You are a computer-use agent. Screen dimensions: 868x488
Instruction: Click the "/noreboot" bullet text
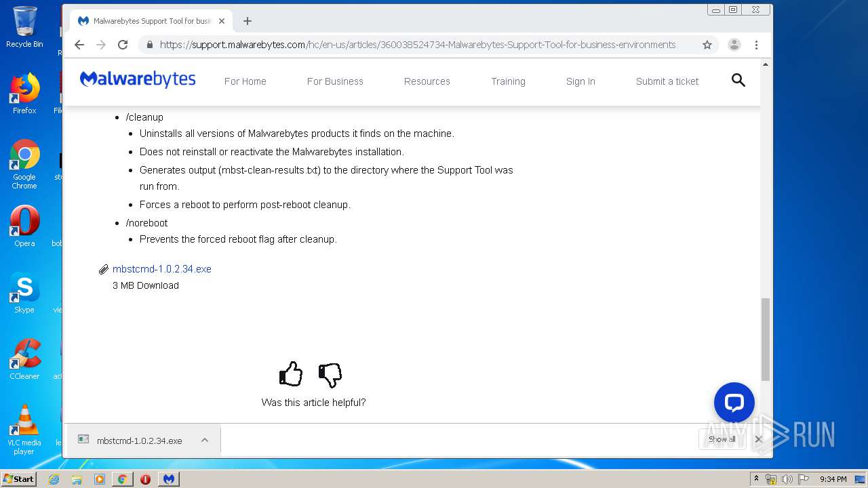click(146, 223)
